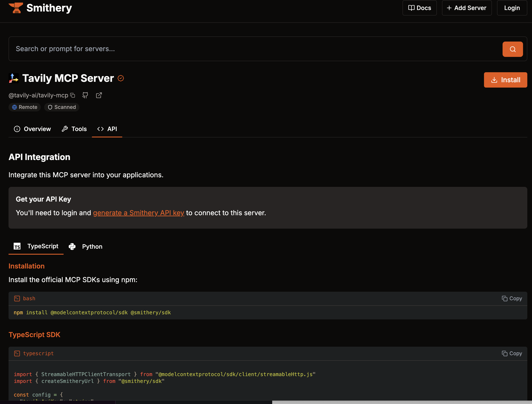Click the Smithery anvil logo
This screenshot has width=532, height=404.
point(16,8)
